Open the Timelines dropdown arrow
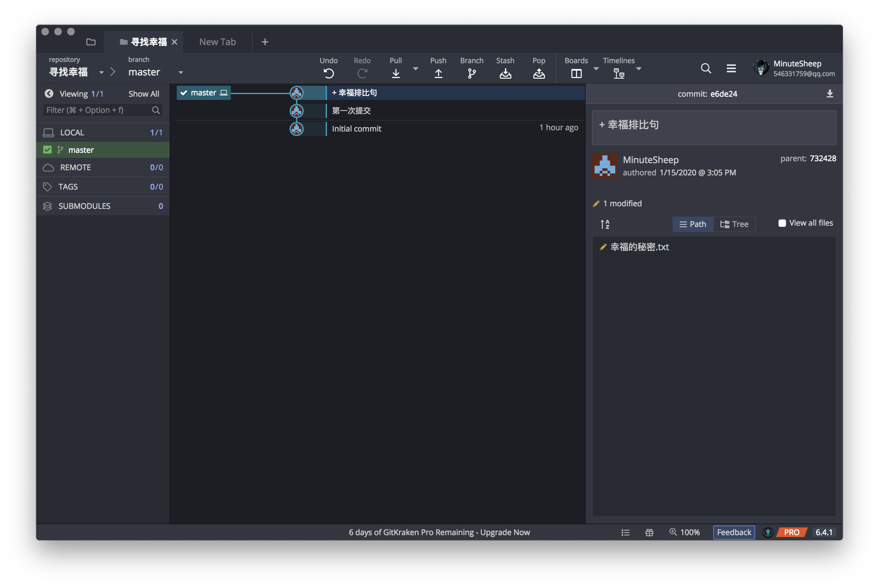 639,69
